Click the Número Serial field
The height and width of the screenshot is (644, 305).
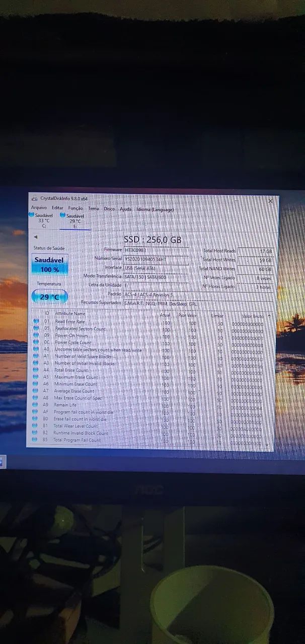[156, 259]
